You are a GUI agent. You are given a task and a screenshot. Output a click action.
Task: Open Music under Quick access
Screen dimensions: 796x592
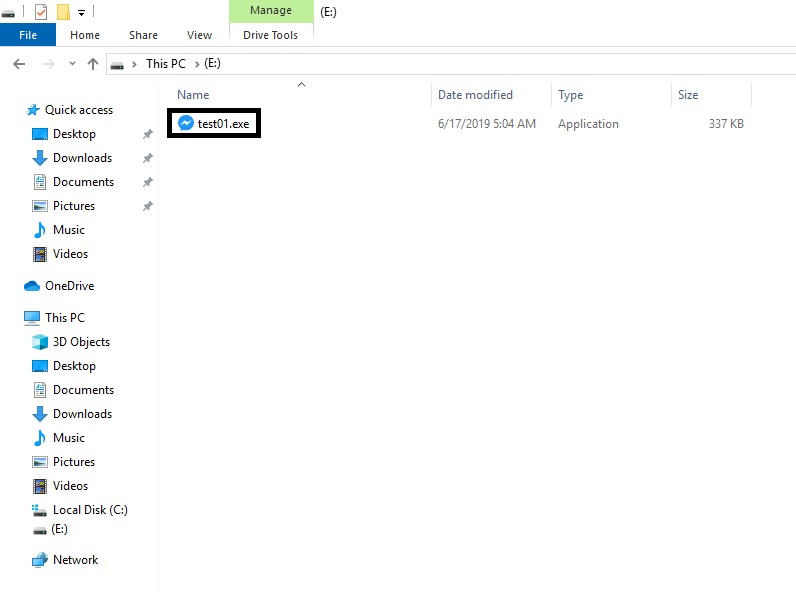69,230
